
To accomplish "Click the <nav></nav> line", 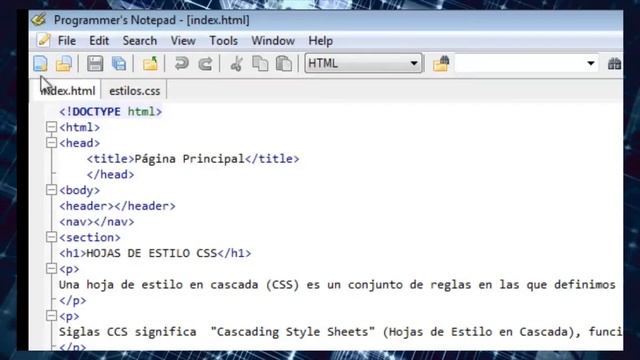I will [x=96, y=222].
